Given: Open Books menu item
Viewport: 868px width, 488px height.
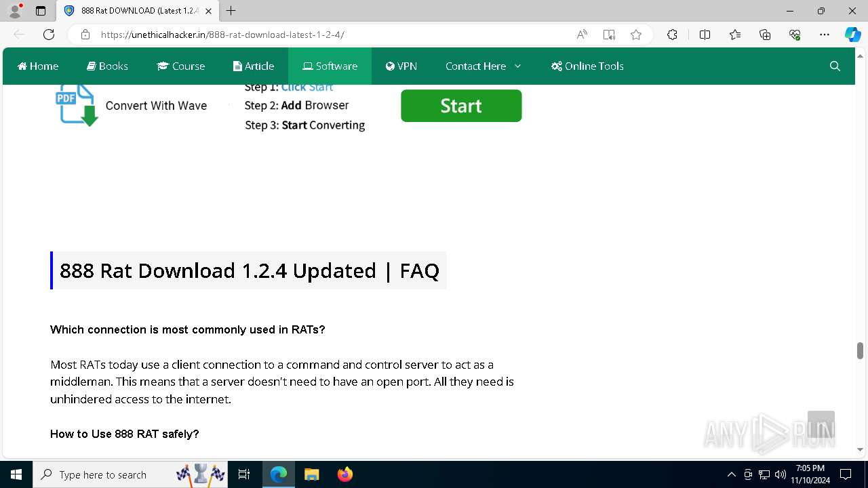Looking at the screenshot, I should click(107, 66).
